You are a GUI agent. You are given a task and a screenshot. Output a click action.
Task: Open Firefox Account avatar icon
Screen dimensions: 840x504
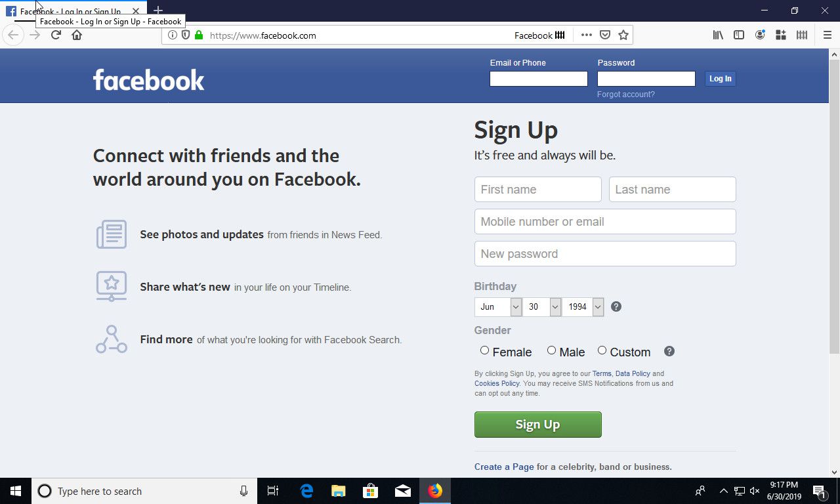click(x=760, y=35)
